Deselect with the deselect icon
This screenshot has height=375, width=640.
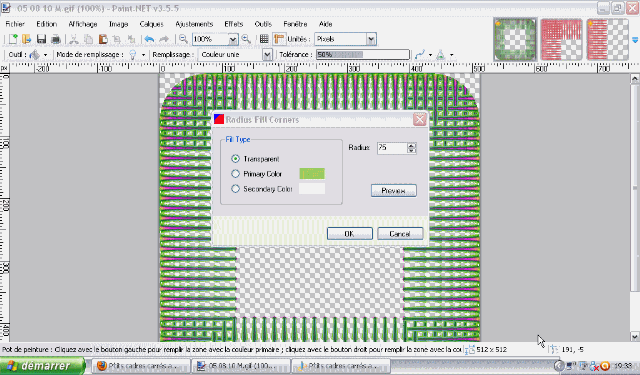(x=131, y=39)
